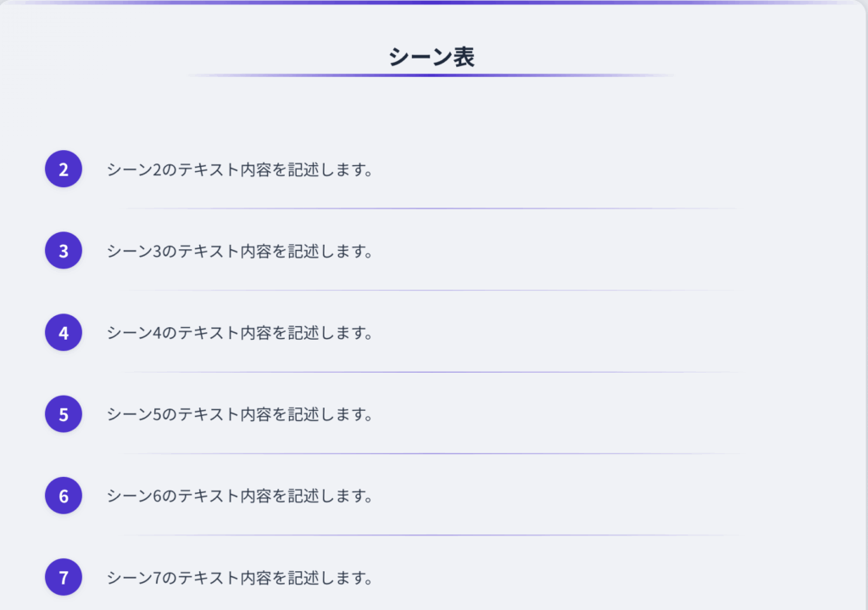Click the underline beneath シーン表 title
This screenshot has height=610, width=868.
point(431,75)
